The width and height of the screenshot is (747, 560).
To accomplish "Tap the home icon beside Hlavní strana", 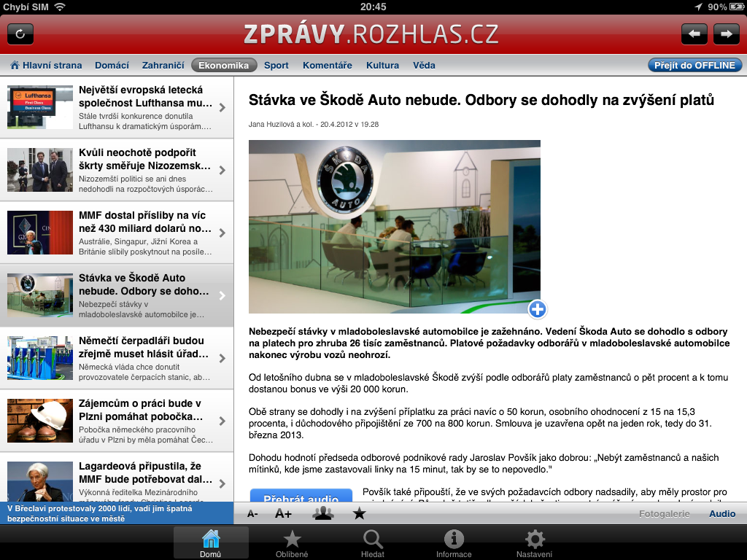I will (x=15, y=65).
